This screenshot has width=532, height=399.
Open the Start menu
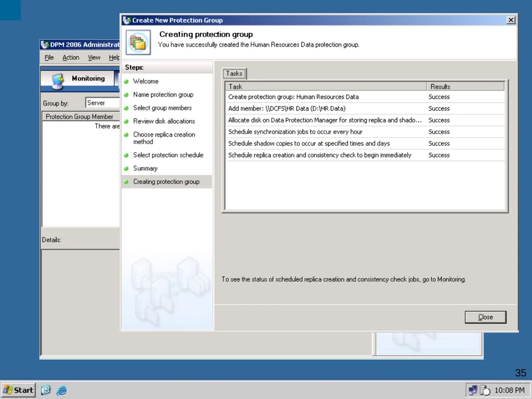point(18,390)
